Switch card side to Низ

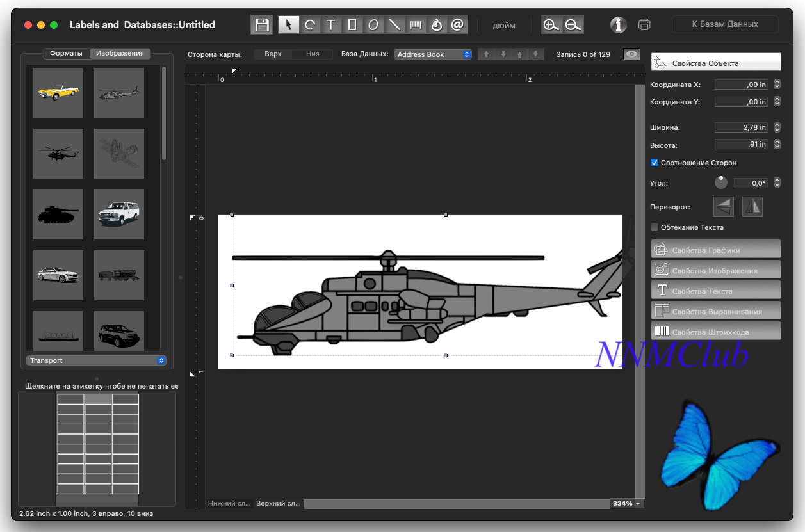(313, 54)
